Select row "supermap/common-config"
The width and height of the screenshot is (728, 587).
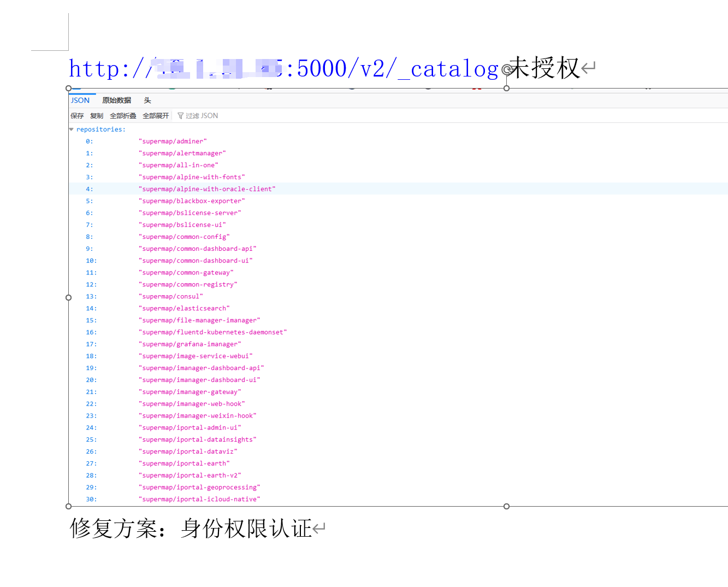pyautogui.click(x=398, y=237)
